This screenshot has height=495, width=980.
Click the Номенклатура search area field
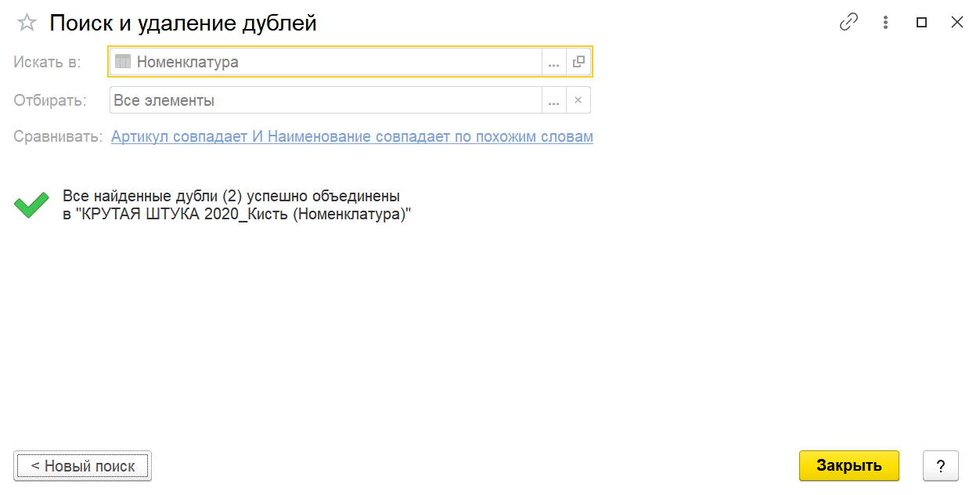click(x=326, y=62)
